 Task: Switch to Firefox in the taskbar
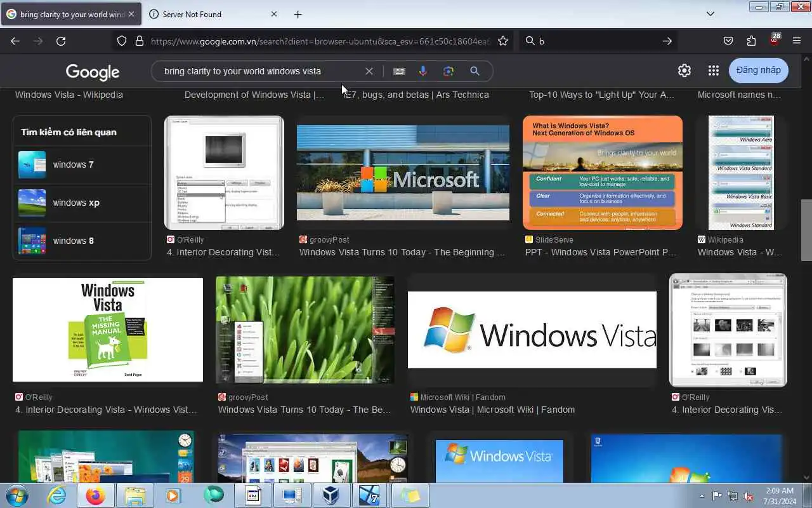pyautogui.click(x=96, y=495)
